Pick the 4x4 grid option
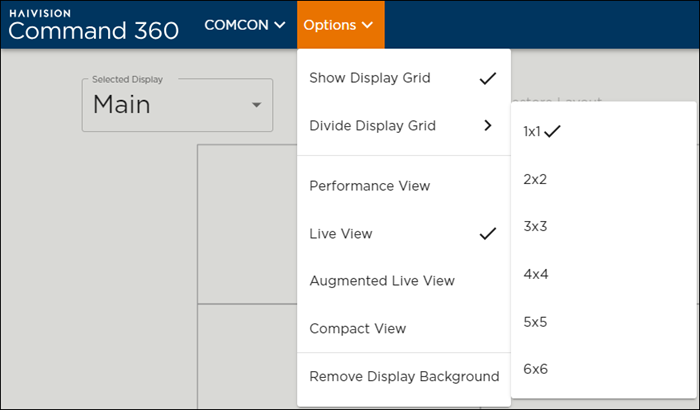 click(x=535, y=274)
